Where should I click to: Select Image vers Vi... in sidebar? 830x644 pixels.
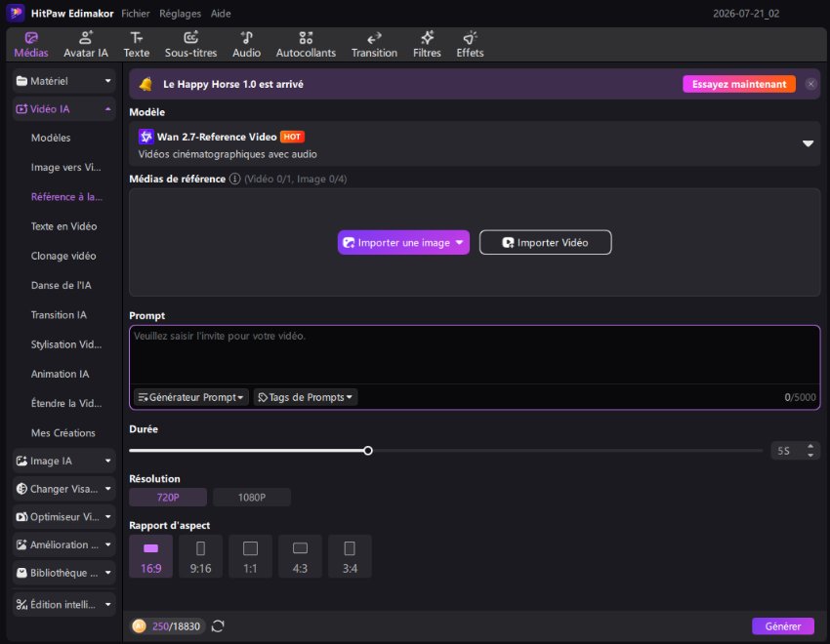[65, 168]
